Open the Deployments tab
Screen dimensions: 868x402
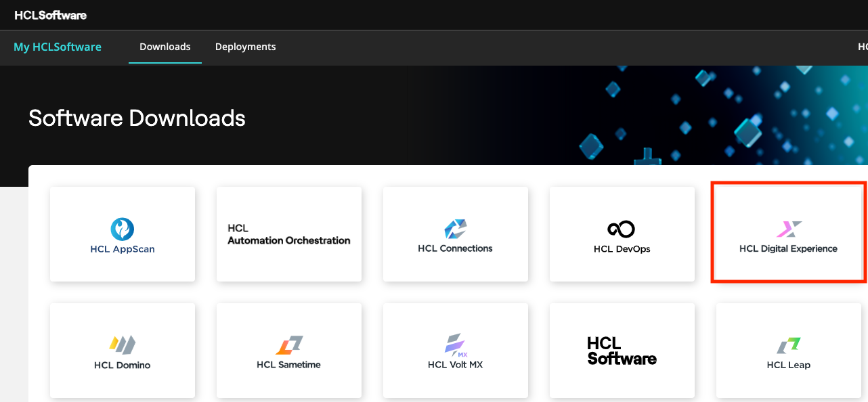[x=245, y=47]
